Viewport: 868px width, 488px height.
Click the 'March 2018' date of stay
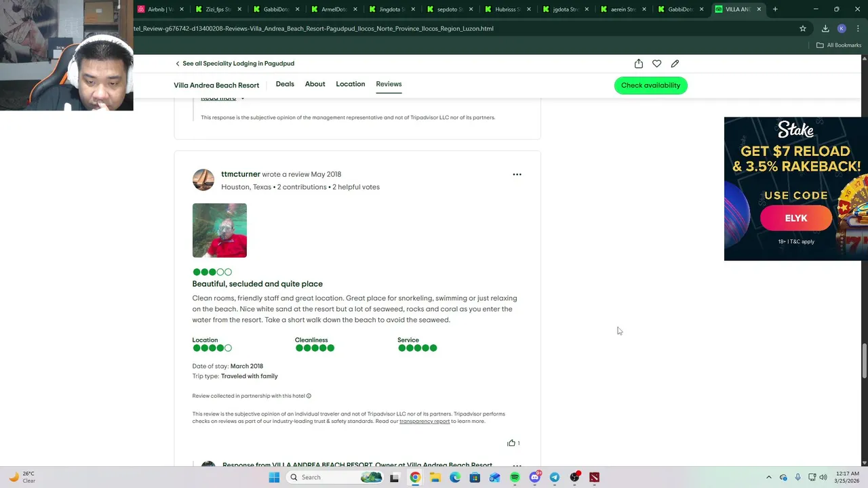click(247, 366)
